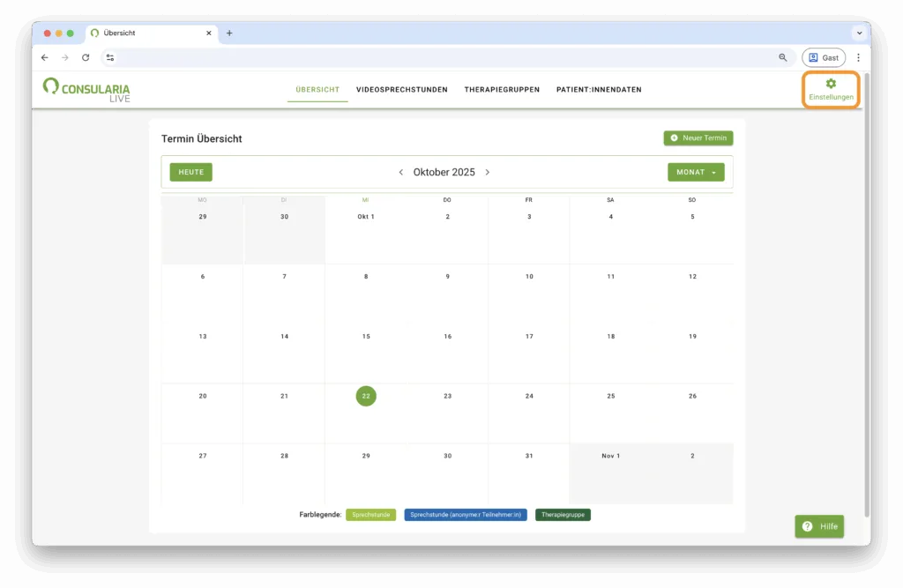The image size is (903, 588).
Task: Click the browser reload icon
Action: [86, 57]
